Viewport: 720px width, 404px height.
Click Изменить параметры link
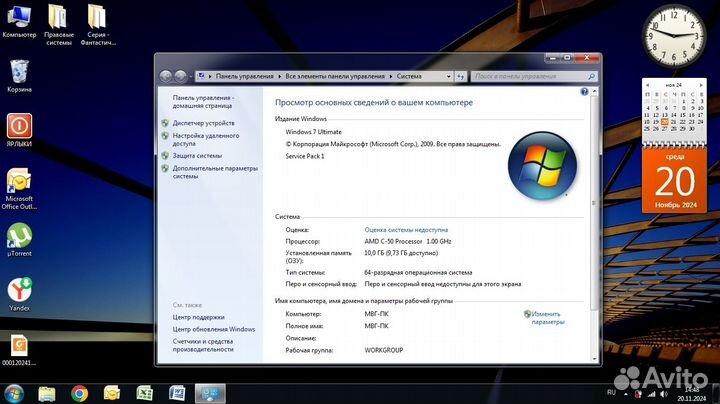point(548,318)
